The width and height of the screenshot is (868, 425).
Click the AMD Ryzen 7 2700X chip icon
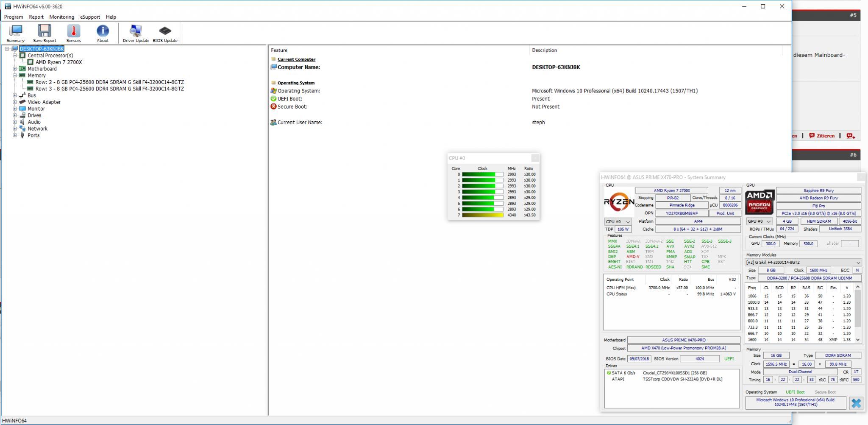(31, 62)
